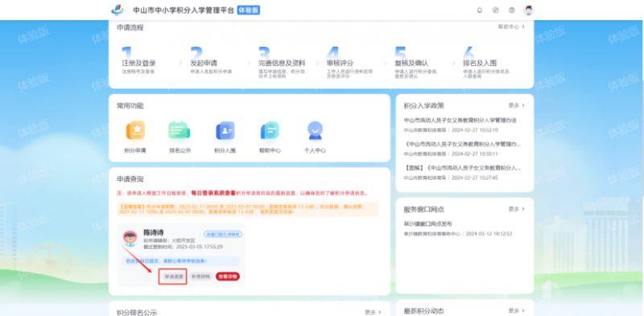This screenshot has width=644, height=316.
Task: Click the 服务窗口网点 panel heading
Action: pyautogui.click(x=424, y=210)
